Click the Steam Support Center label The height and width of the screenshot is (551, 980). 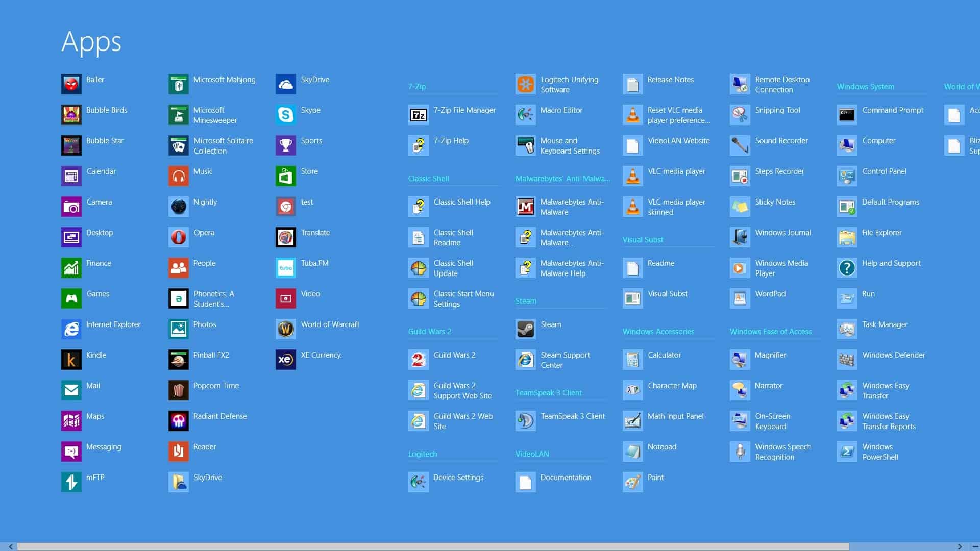565,360
